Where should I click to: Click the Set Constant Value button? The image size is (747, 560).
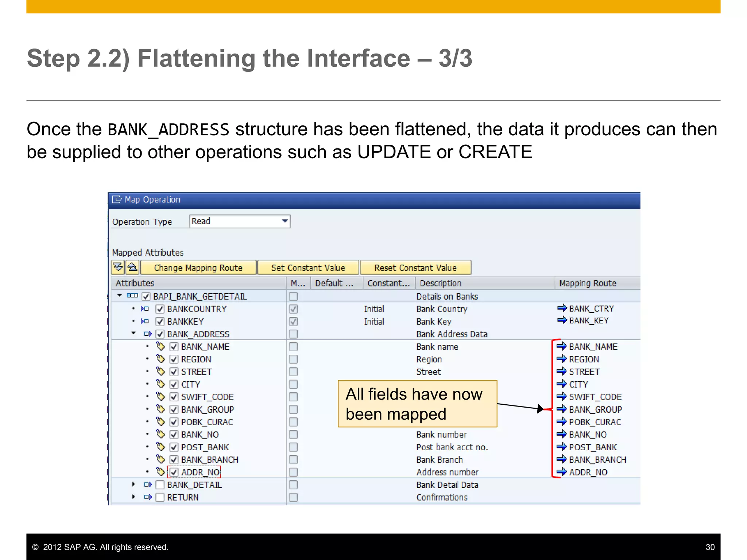point(308,268)
